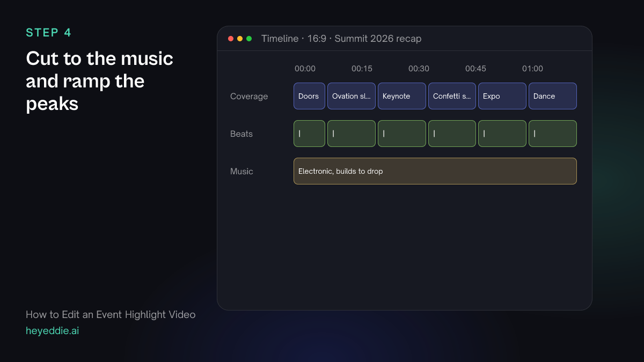644x362 pixels.
Task: Click the Coverage track label
Action: point(249,97)
